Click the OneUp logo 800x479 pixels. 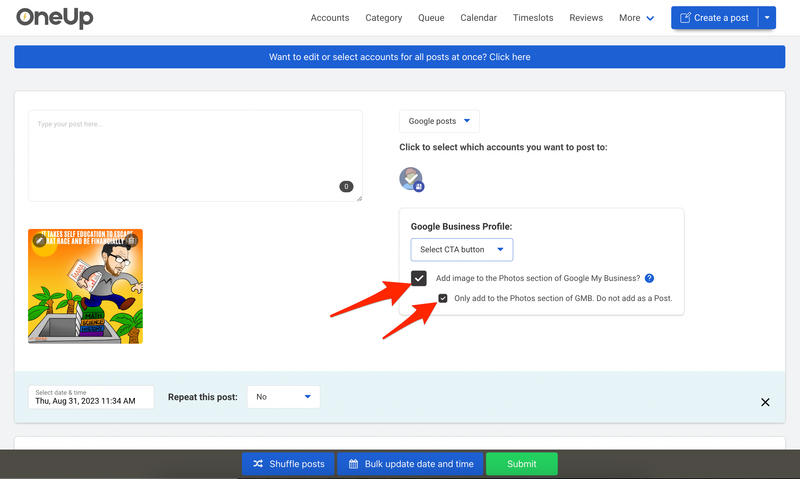55,18
